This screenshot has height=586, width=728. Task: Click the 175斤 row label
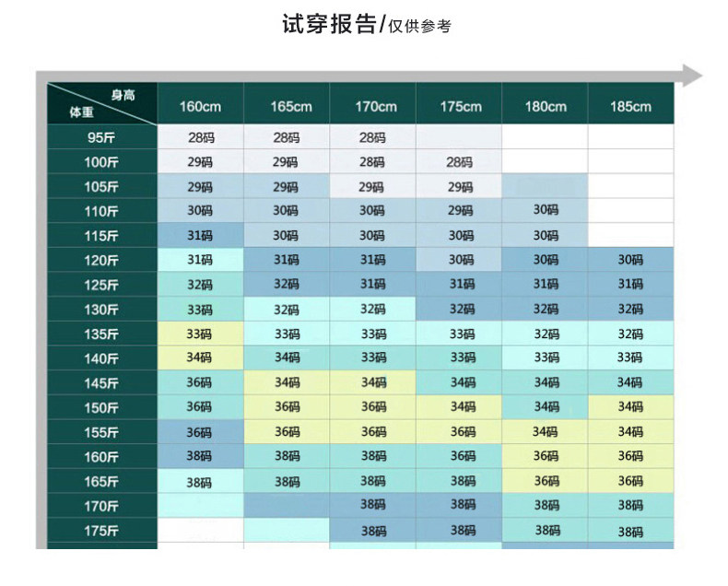click(102, 531)
